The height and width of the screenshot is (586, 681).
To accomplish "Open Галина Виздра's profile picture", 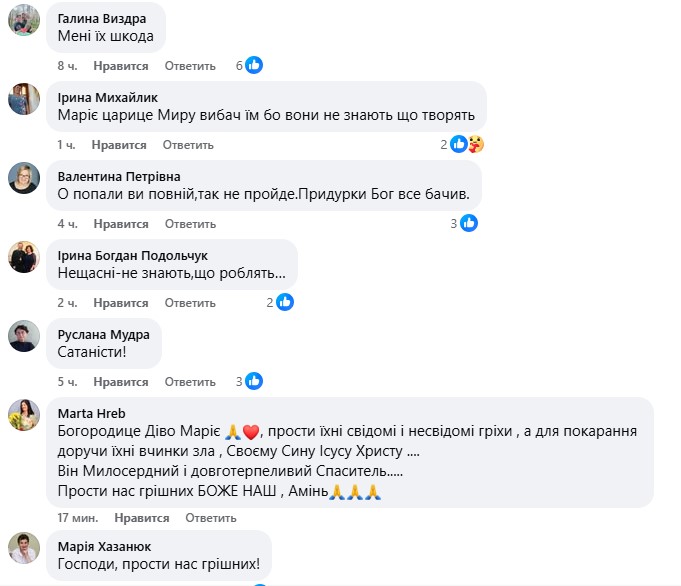I will tap(24, 20).
